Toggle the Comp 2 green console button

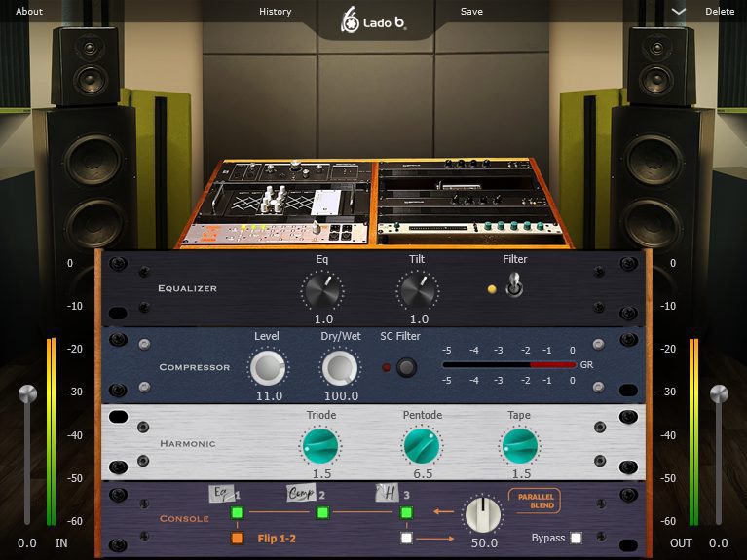click(x=321, y=512)
